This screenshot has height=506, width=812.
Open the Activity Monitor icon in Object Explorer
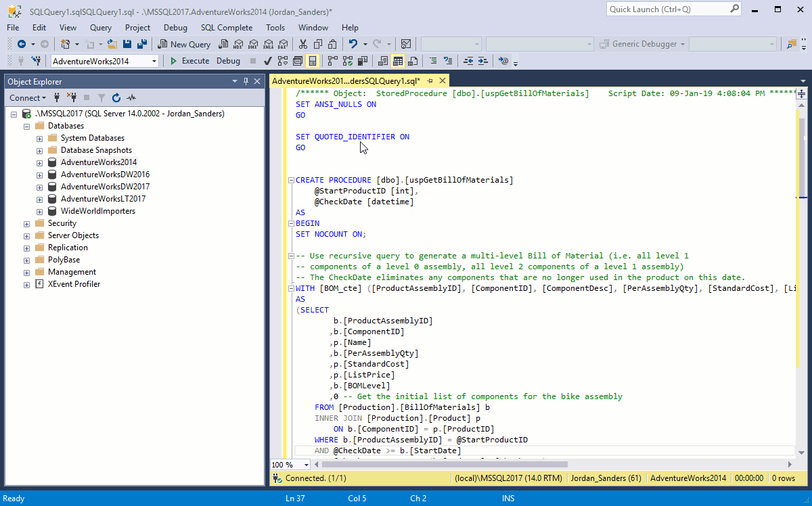click(x=131, y=97)
